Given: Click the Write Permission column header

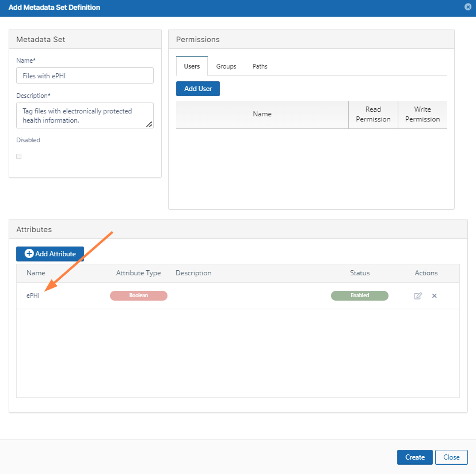Looking at the screenshot, I should coord(422,114).
